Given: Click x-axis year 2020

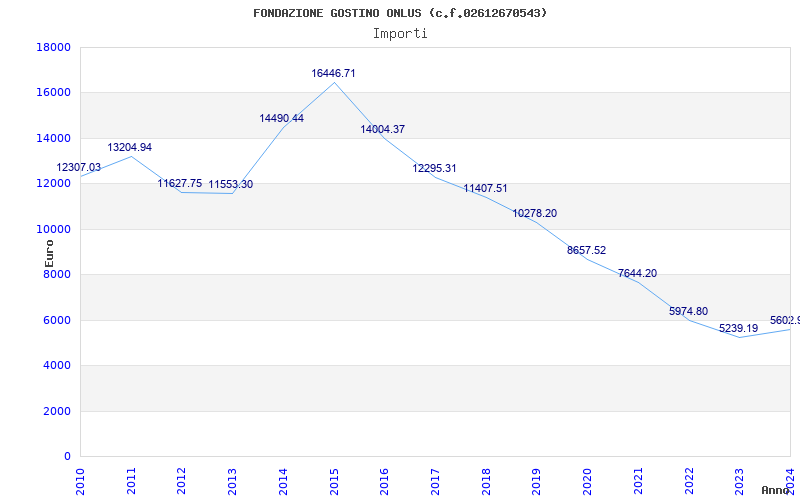Looking at the screenshot, I should click(x=587, y=481).
